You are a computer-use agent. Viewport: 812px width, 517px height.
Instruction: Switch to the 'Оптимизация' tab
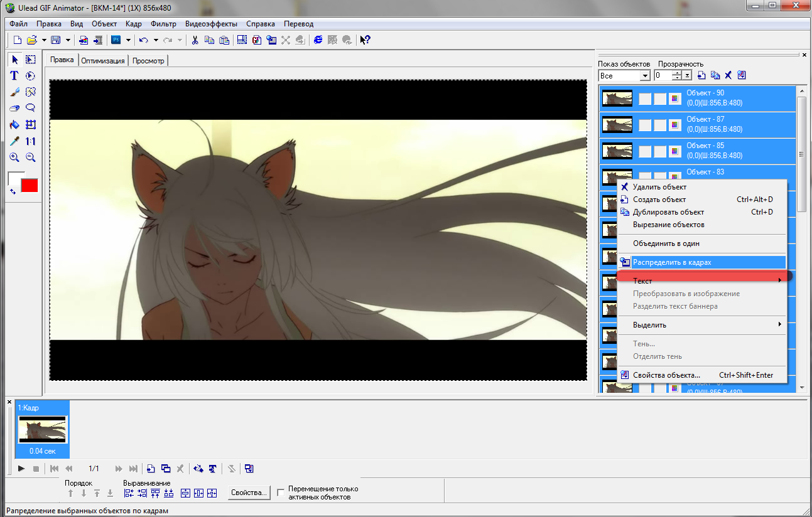[x=104, y=61]
